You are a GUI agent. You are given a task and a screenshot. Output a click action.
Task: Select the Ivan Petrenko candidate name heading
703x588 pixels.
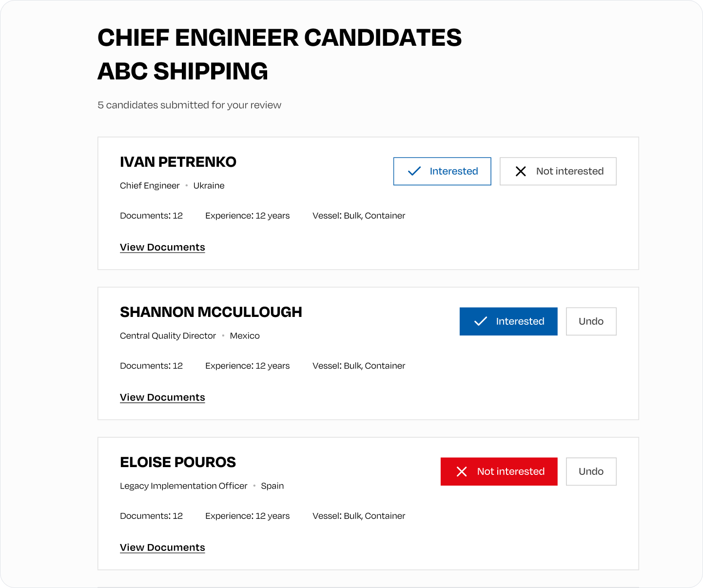(178, 162)
